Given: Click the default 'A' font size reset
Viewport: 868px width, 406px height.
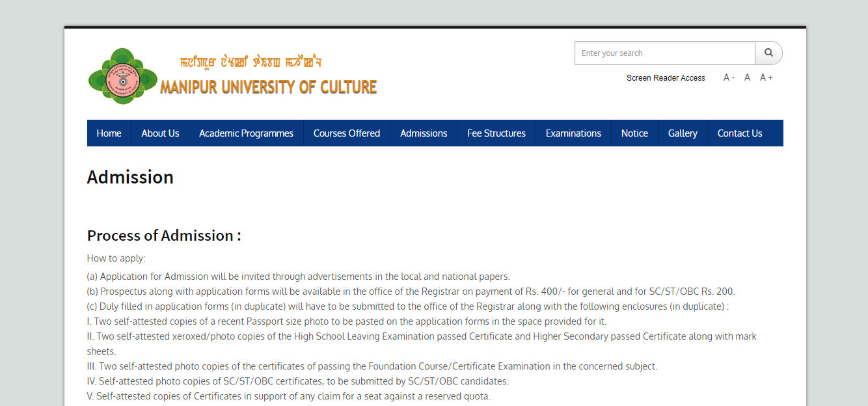Looking at the screenshot, I should [747, 77].
